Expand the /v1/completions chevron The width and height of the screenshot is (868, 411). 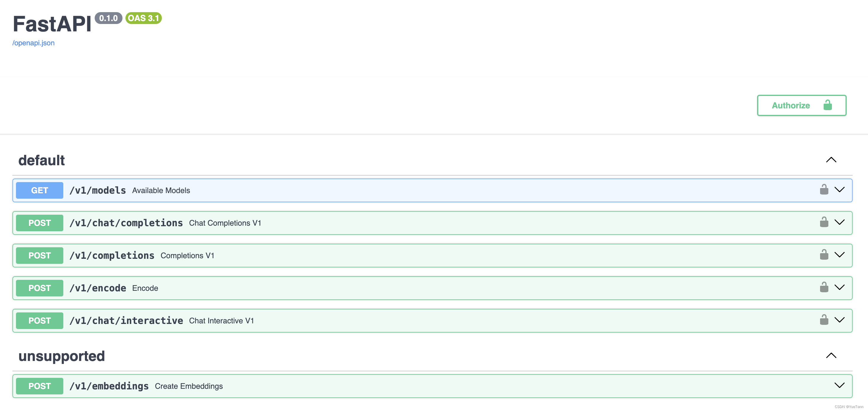[839, 255]
